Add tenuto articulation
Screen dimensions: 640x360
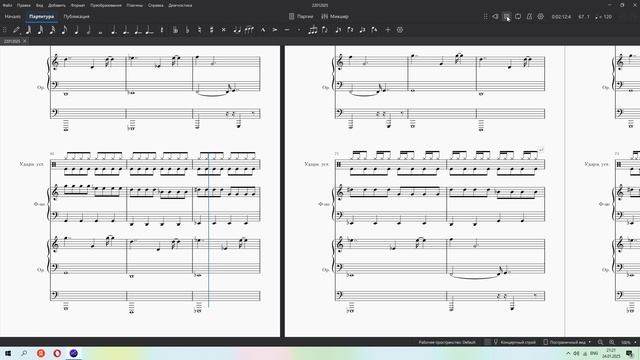[287, 30]
